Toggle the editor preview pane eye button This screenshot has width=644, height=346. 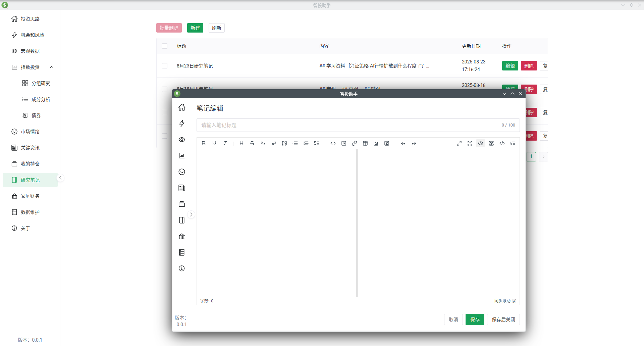coord(481,143)
